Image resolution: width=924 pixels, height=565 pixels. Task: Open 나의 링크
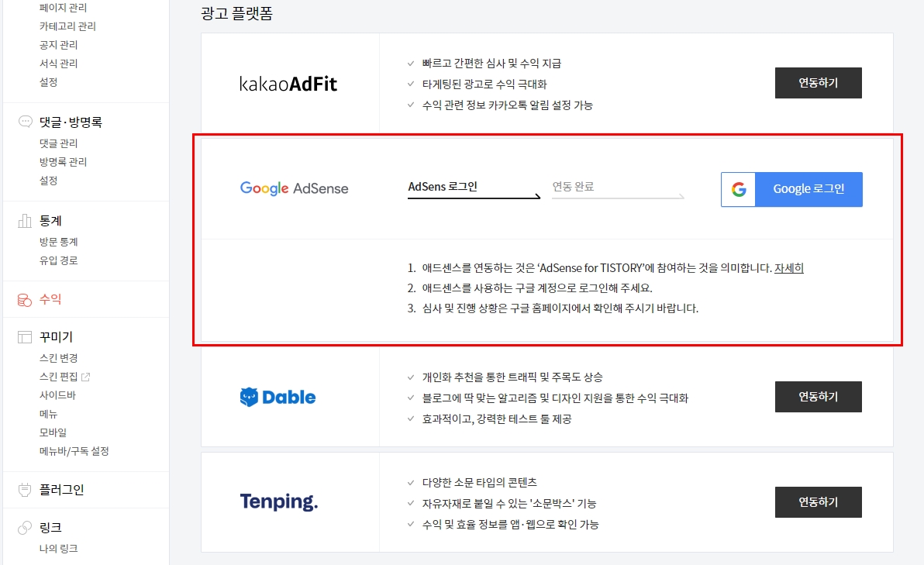click(x=58, y=549)
